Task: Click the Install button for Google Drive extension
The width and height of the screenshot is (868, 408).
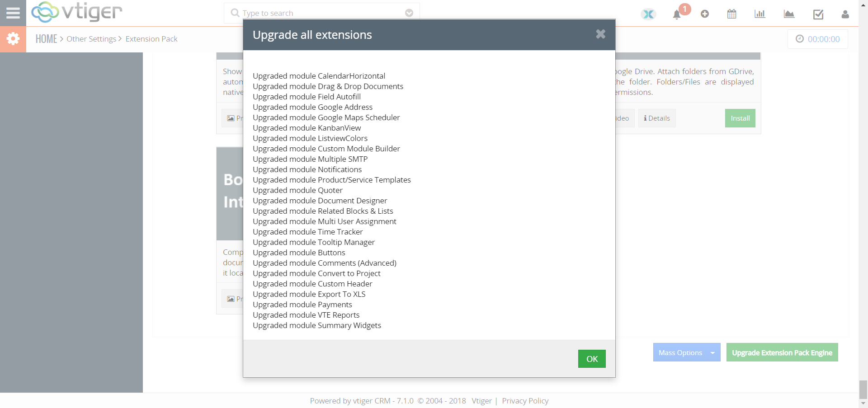Action: 740,118
